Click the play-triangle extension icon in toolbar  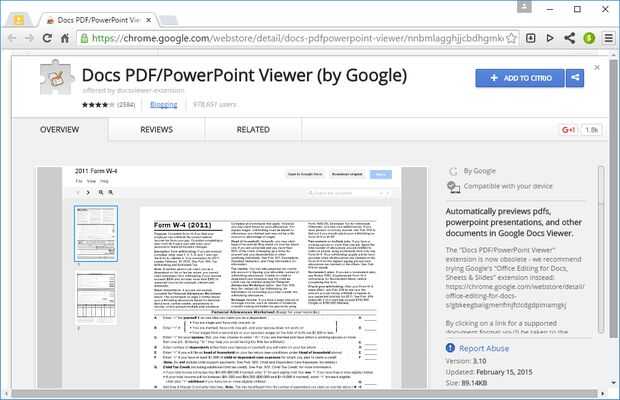pos(550,38)
